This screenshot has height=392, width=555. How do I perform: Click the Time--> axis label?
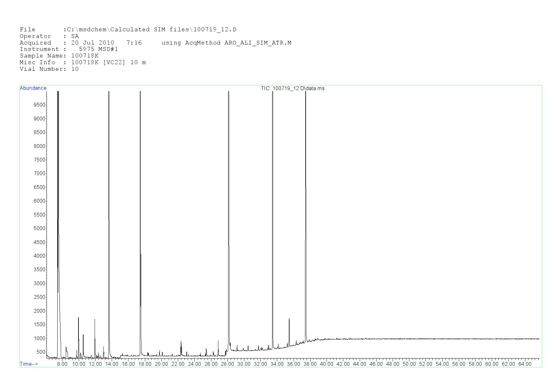(x=29, y=364)
